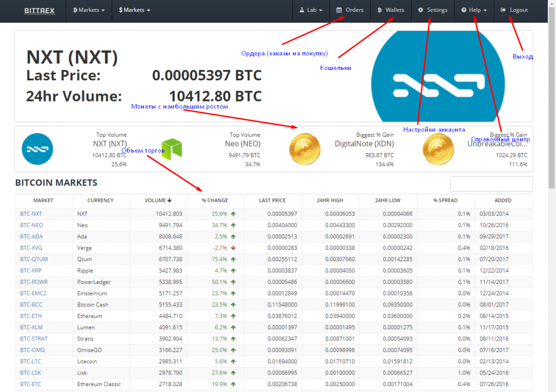Click the large NXT logo image
The width and height of the screenshot is (556, 392).
click(438, 76)
